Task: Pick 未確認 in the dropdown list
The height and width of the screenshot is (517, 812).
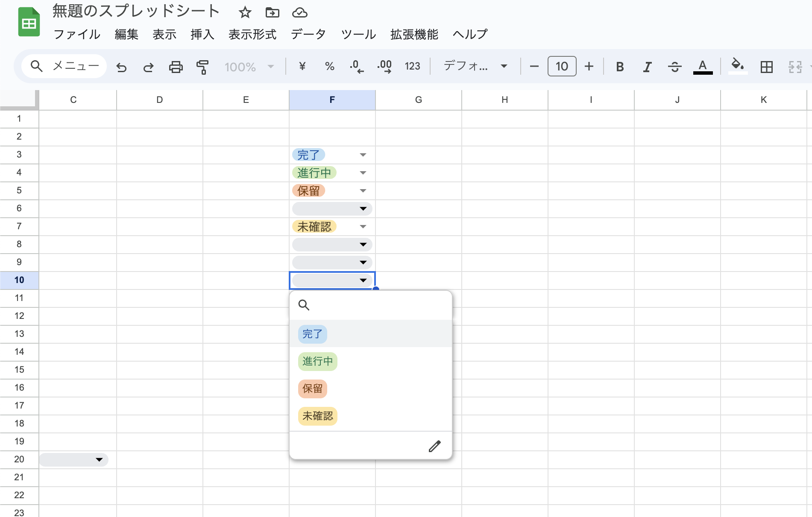Action: [317, 416]
